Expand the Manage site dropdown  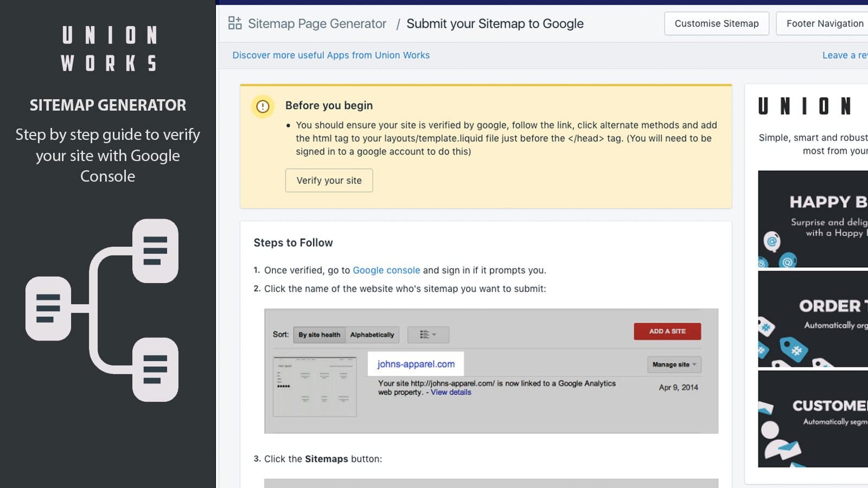click(x=674, y=364)
